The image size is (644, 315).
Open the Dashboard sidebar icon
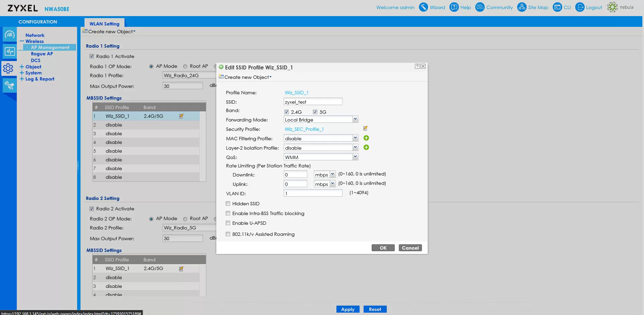click(x=9, y=35)
